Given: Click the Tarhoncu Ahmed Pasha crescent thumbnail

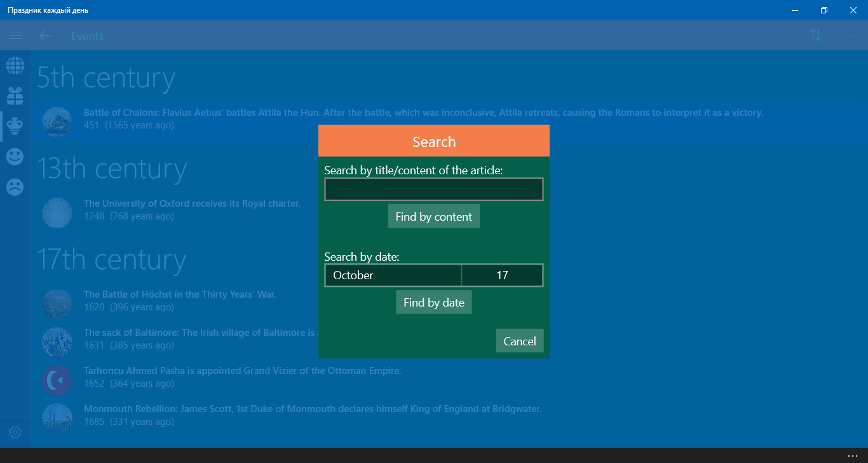Looking at the screenshot, I should pyautogui.click(x=57, y=380).
